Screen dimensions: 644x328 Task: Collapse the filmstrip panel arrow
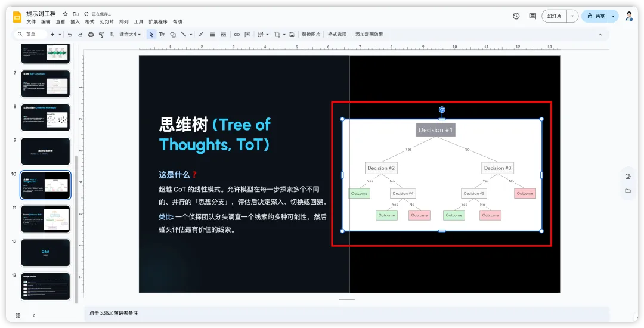pos(33,315)
